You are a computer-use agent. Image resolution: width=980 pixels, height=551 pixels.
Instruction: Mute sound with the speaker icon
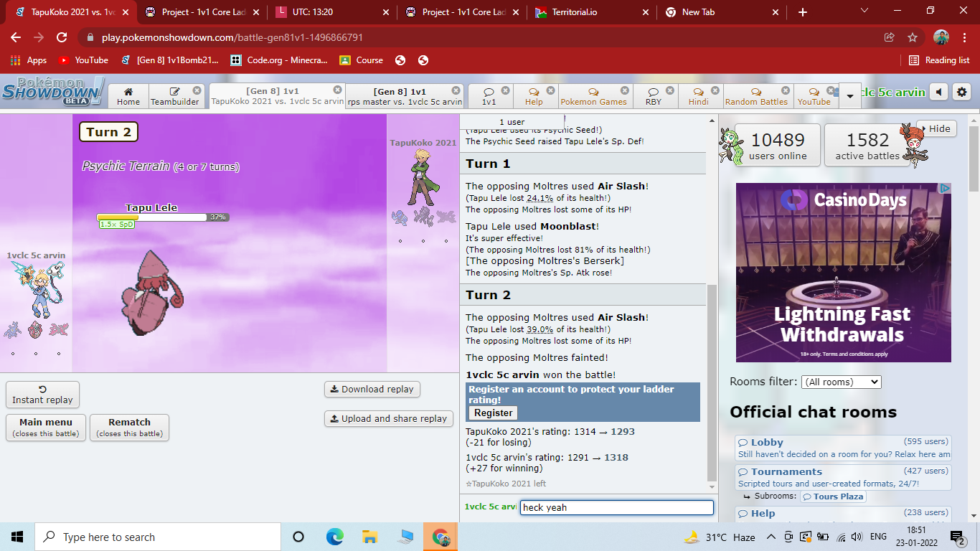pyautogui.click(x=938, y=92)
